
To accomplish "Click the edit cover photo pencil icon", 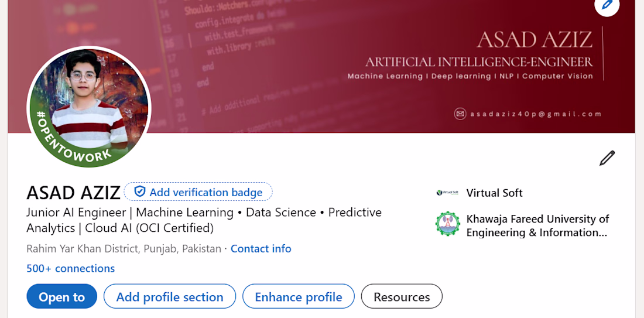I will pyautogui.click(x=607, y=5).
